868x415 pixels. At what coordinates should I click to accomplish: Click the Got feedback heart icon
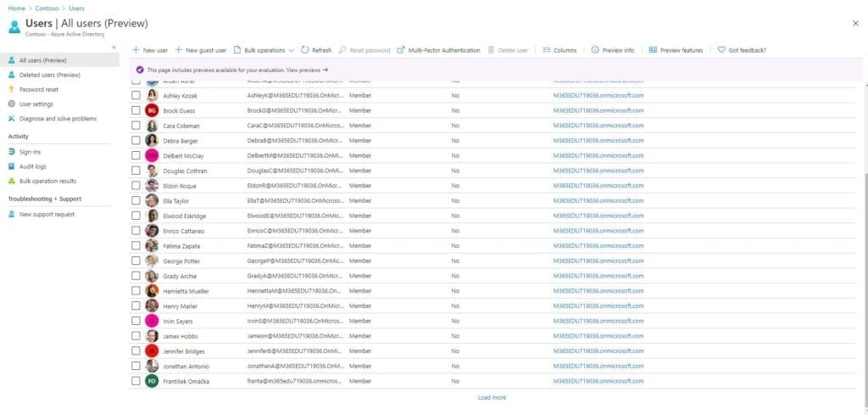[721, 50]
